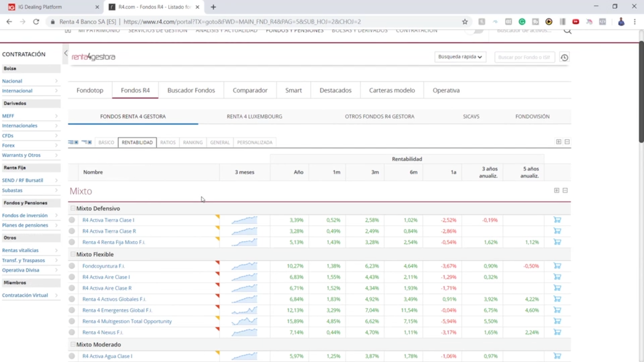The height and width of the screenshot is (362, 644).
Task: Add Renta 4 Nexus F.I. to cart
Action: (x=557, y=332)
